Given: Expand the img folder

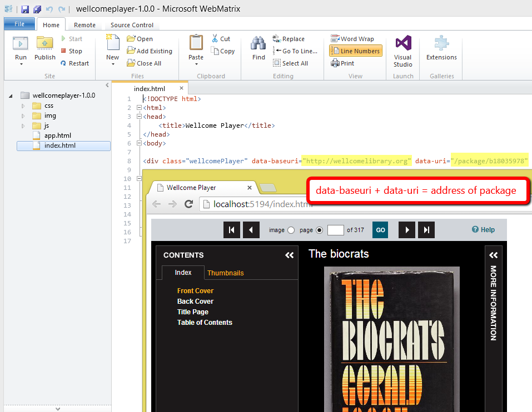Looking at the screenshot, I should click(23, 116).
